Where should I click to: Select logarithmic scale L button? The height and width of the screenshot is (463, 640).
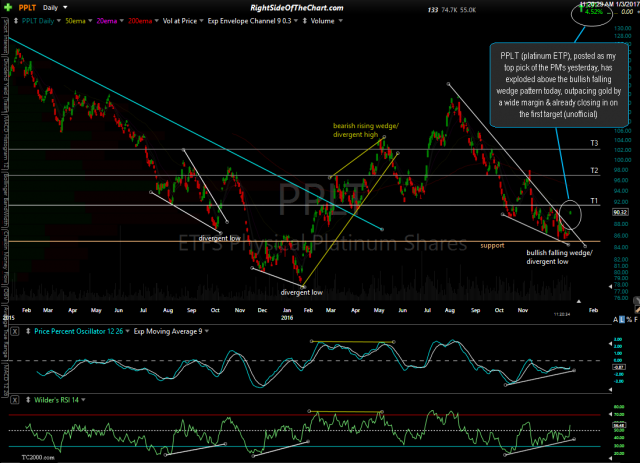[x=622, y=319]
